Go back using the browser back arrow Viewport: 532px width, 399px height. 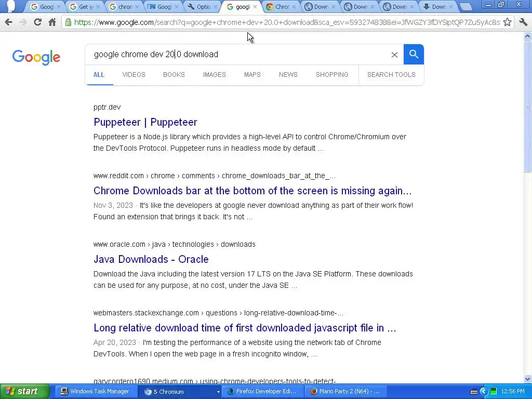8,22
